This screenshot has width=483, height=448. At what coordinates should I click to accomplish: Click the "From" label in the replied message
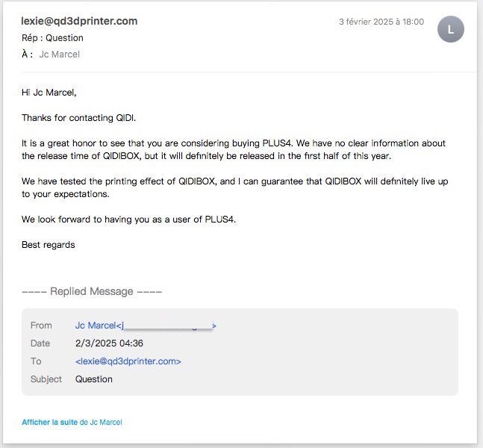[41, 326]
